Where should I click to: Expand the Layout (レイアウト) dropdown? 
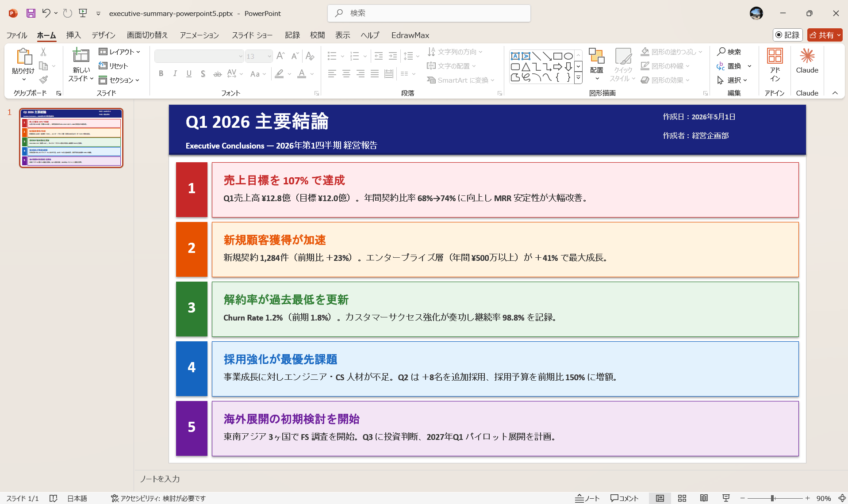click(119, 52)
